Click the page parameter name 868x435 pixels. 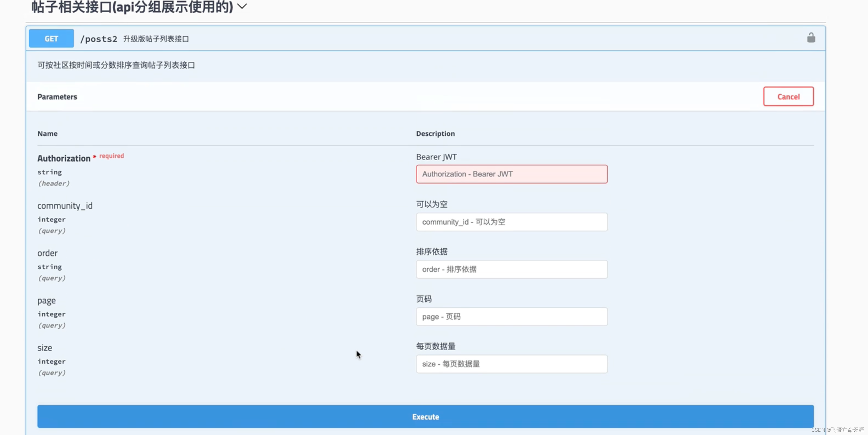pyautogui.click(x=47, y=301)
